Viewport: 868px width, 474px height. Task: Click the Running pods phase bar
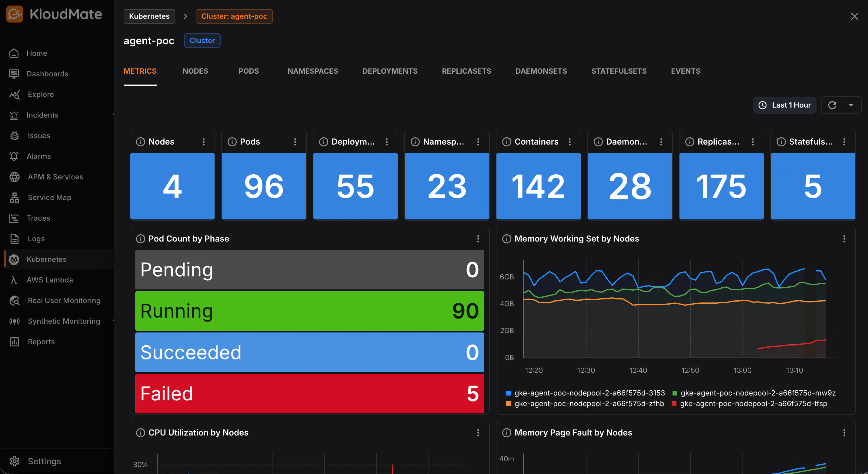tap(310, 311)
